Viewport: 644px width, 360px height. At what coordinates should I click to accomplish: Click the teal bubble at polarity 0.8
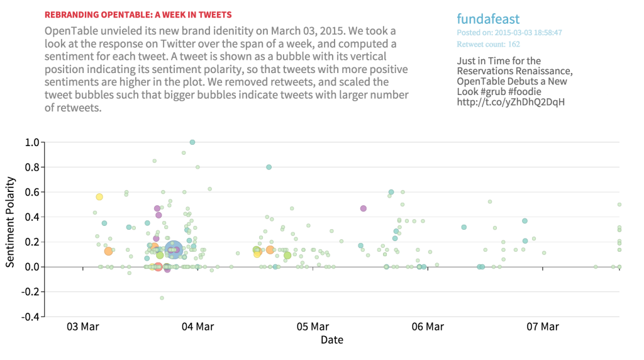pos(269,167)
